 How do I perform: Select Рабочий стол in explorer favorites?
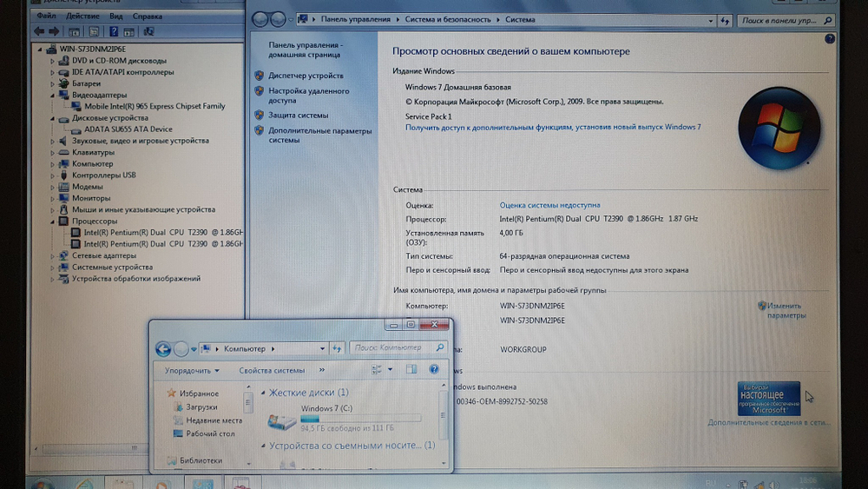(210, 433)
